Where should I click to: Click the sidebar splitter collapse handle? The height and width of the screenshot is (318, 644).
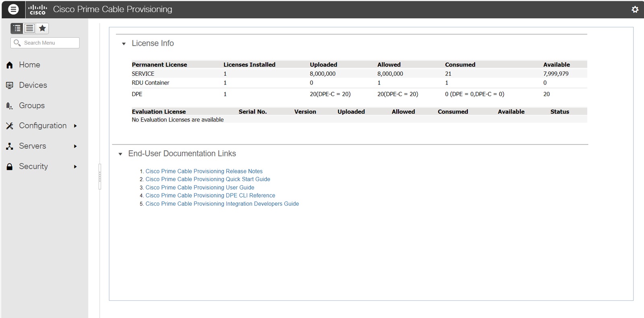[x=100, y=176]
